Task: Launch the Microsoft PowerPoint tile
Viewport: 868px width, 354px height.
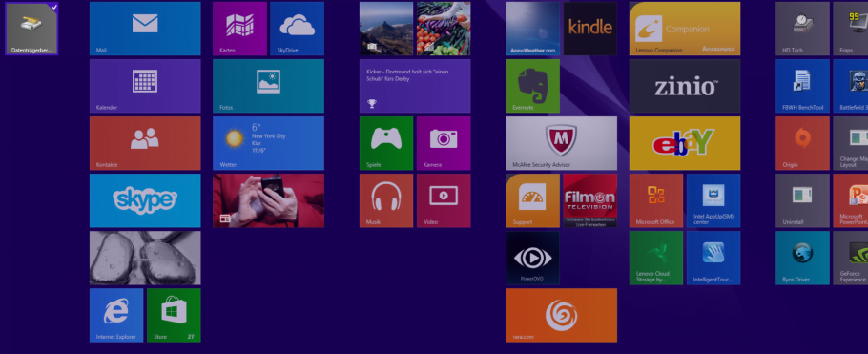Action: click(x=851, y=200)
